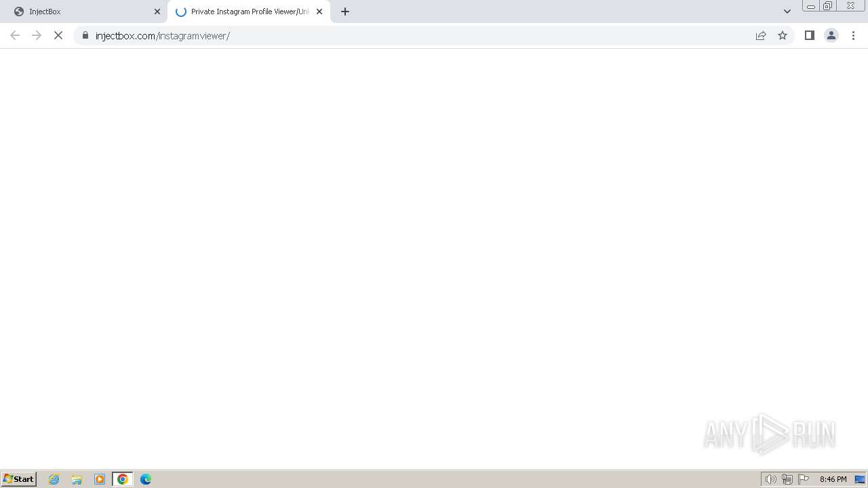Viewport: 868px width, 488px height.
Task: Open the Chrome profile menu
Action: tap(831, 35)
